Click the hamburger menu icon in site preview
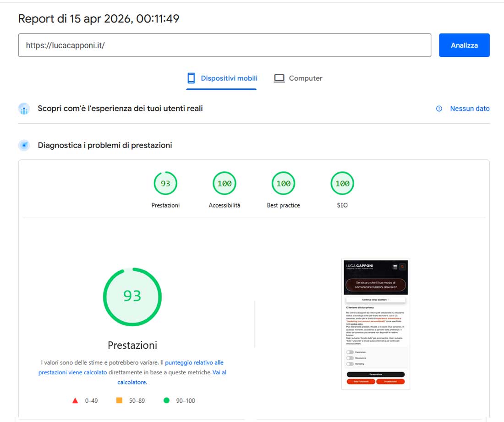Image resolution: width=504 pixels, height=422 pixels. pyautogui.click(x=395, y=267)
